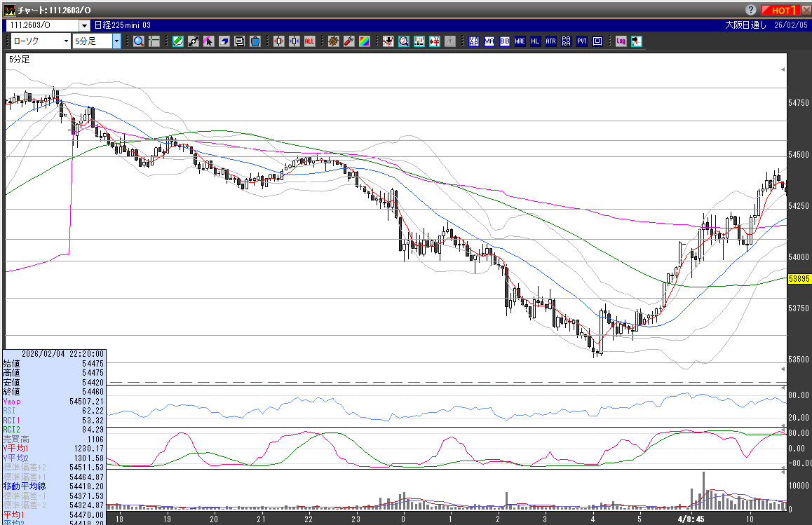Click the 53895 current price label
Viewport: 812px width, 525px height.
click(799, 278)
